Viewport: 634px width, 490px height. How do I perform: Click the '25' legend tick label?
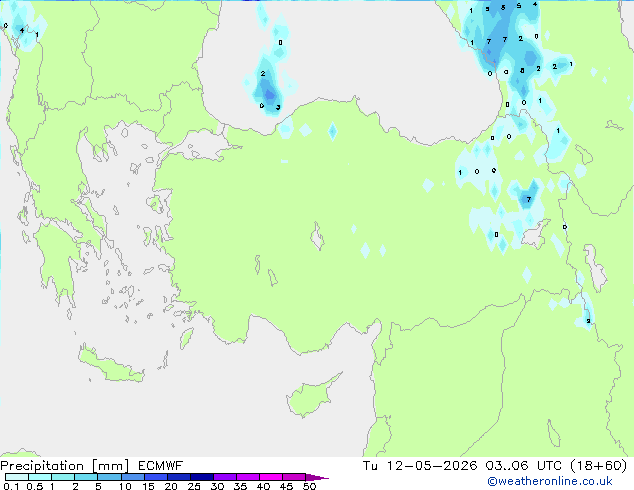pyautogui.click(x=194, y=486)
